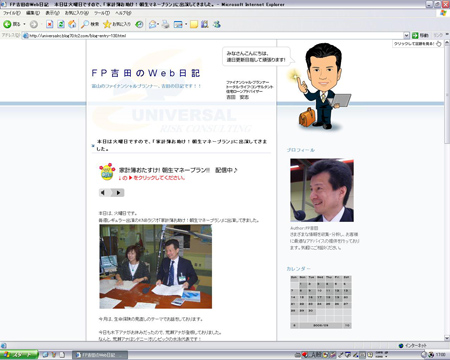
Task: Click the Messenger toolbar icon
Action: [x=217, y=24]
